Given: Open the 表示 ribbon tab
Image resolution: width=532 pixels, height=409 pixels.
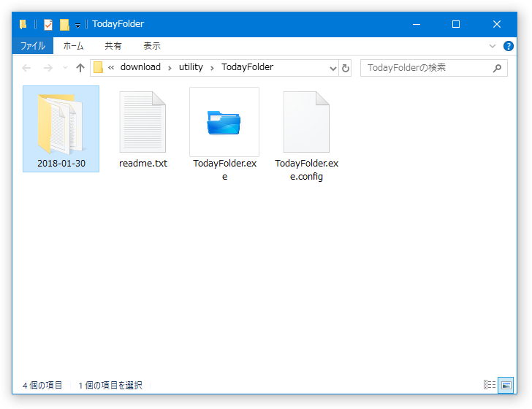Looking at the screenshot, I should coord(152,46).
